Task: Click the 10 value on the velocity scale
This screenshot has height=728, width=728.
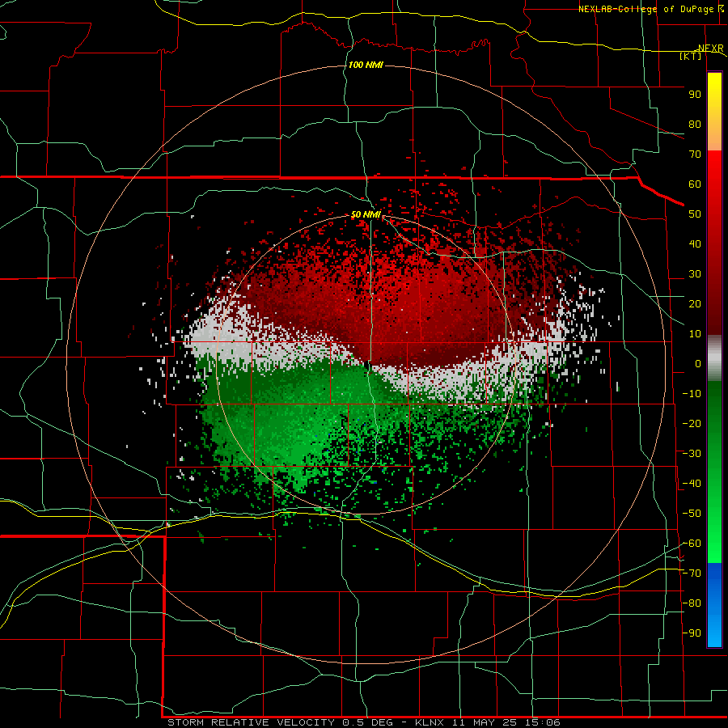Action: click(x=695, y=334)
